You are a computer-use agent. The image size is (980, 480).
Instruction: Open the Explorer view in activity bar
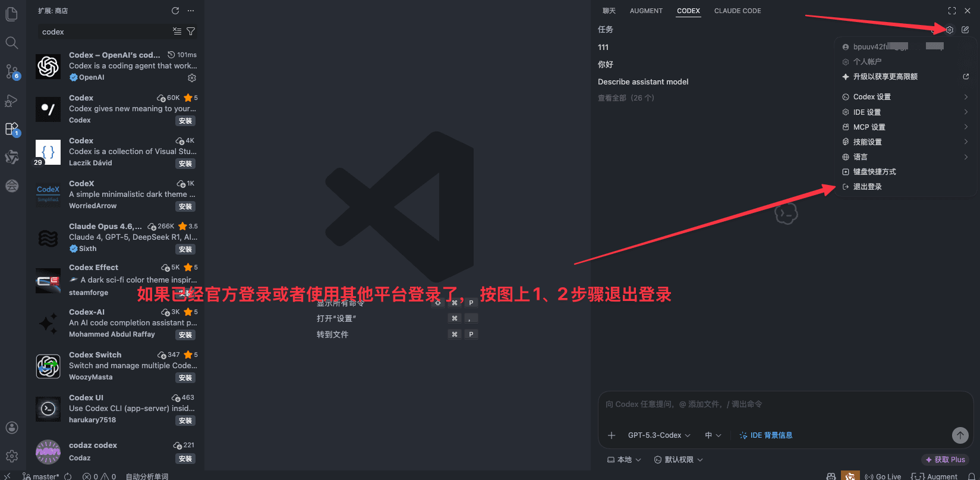(x=11, y=14)
